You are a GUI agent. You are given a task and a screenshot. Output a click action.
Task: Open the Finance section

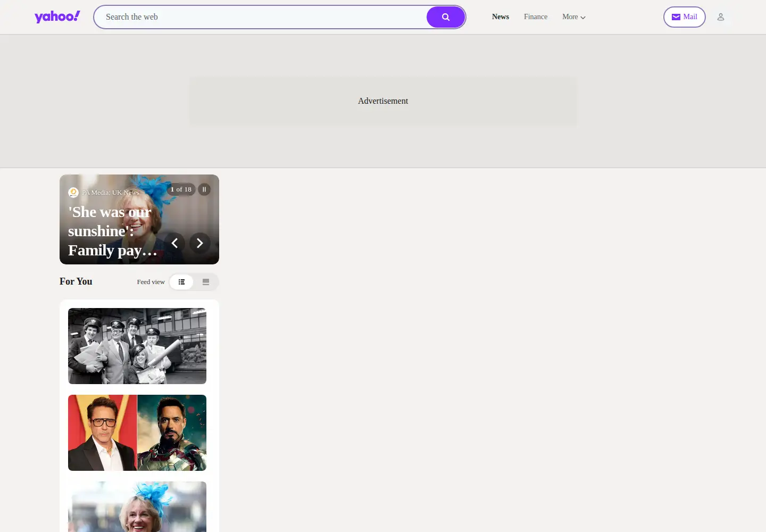[536, 17]
